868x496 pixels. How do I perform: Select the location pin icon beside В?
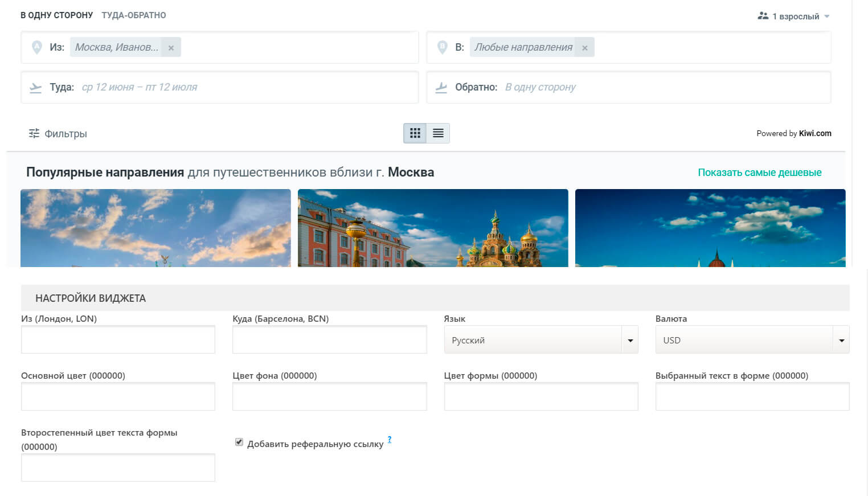tap(442, 47)
